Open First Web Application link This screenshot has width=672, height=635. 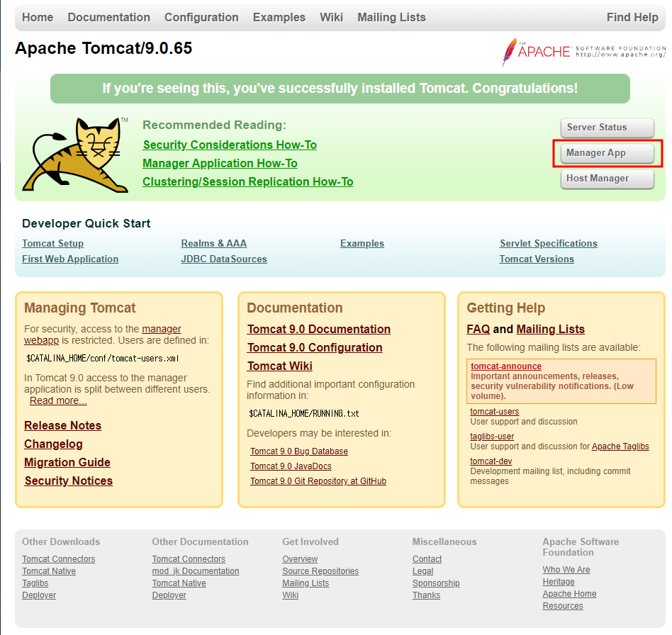pos(70,259)
